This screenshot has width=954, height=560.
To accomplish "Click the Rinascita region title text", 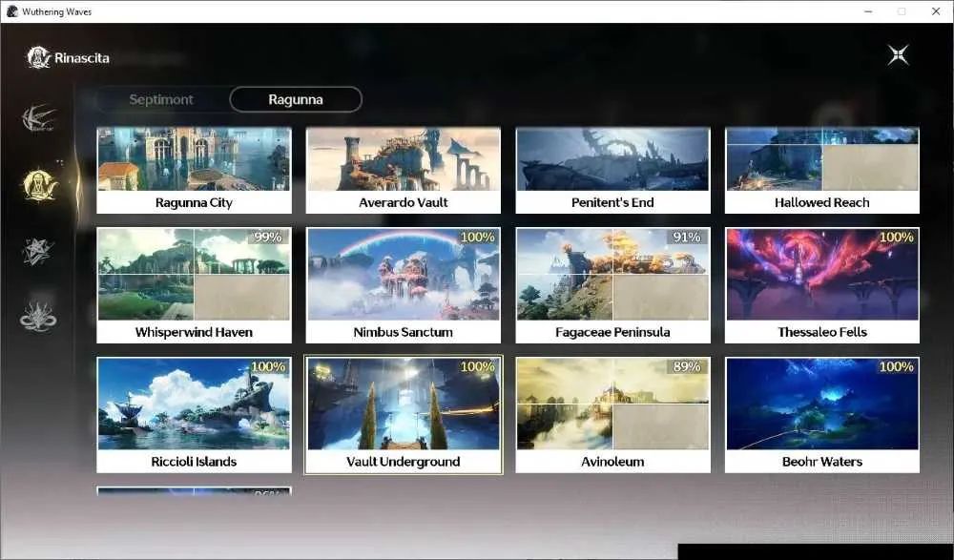I will point(82,58).
